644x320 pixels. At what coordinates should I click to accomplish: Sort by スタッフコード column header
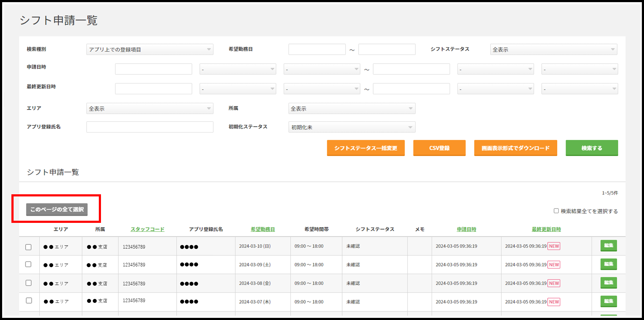147,229
